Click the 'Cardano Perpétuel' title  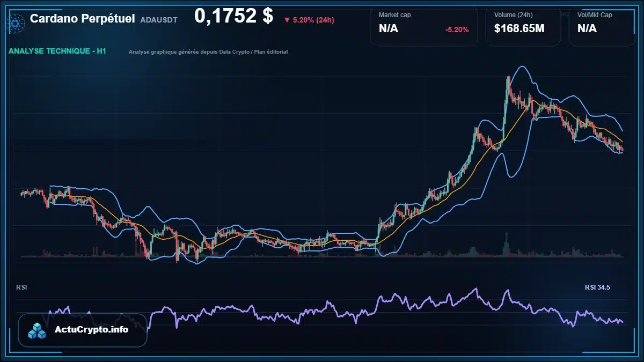pyautogui.click(x=82, y=19)
